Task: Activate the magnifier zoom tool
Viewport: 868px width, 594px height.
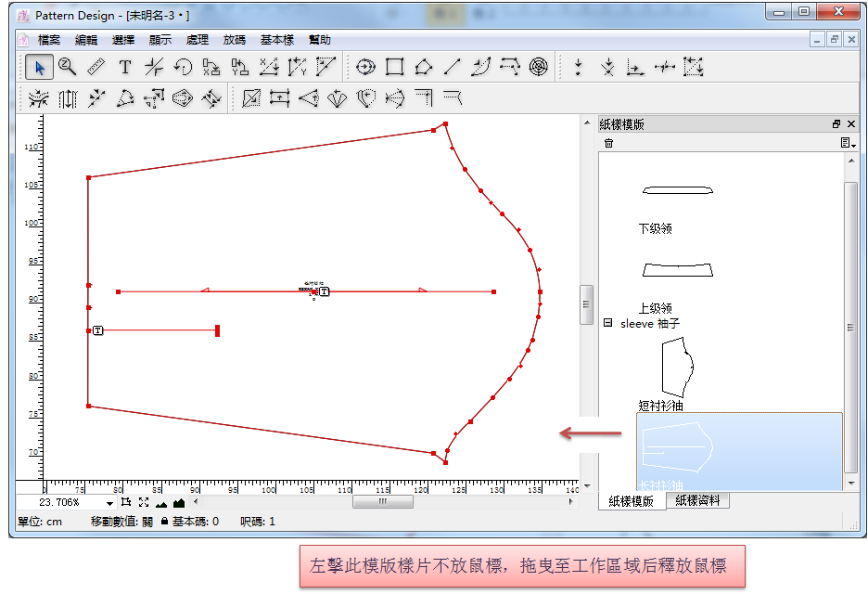Action: (67, 67)
